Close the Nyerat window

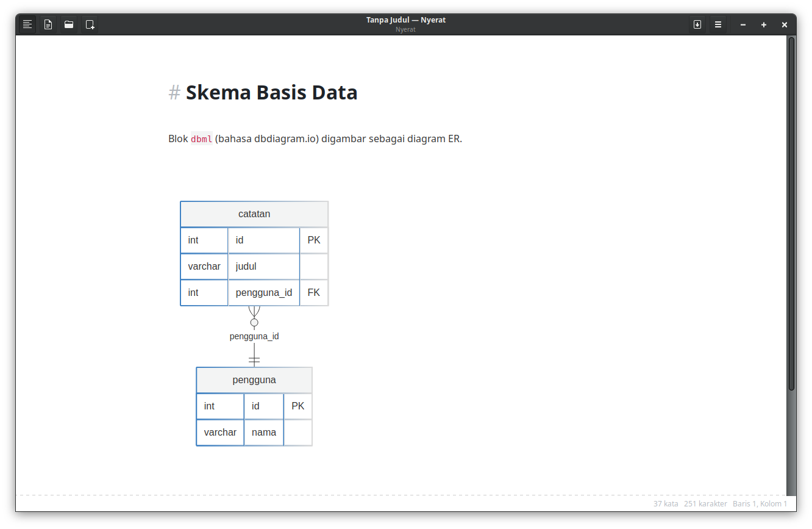click(785, 24)
